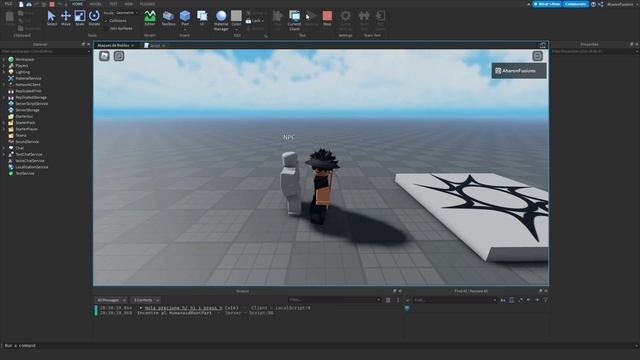Screen dimensions: 640x360
Task: Select Teams in Explorer
Action: (21, 135)
